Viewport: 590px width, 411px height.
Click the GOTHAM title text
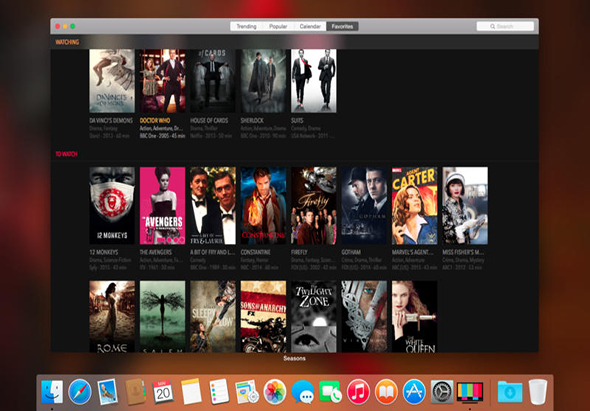coord(351,252)
